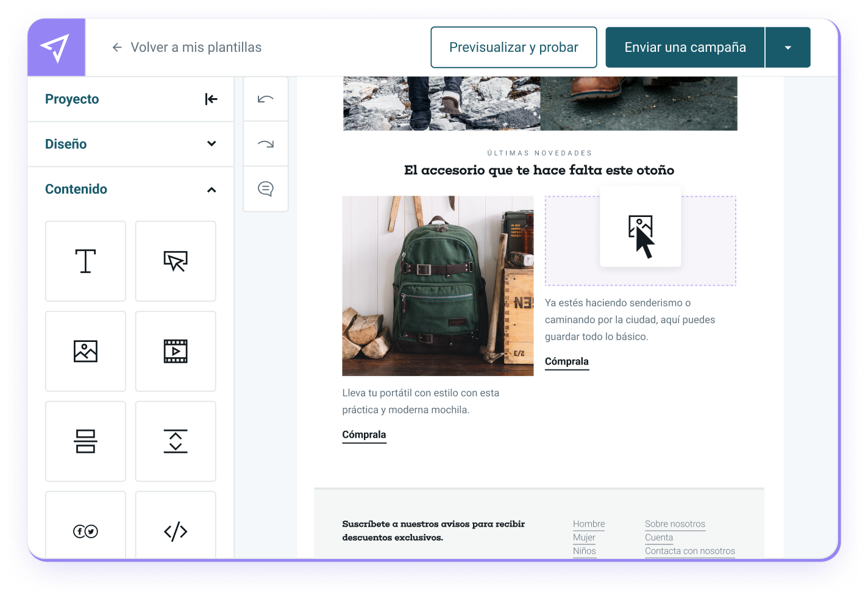This screenshot has width=868, height=598.
Task: Select the Image content block
Action: (x=85, y=351)
